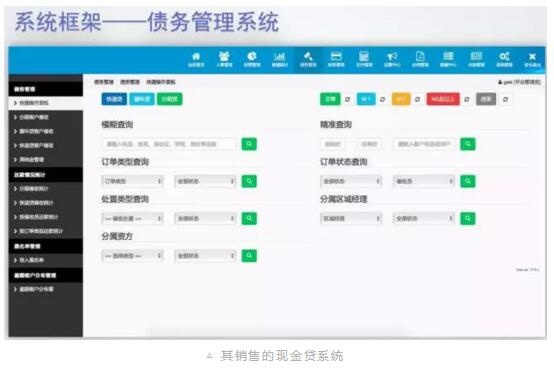Click refresh icon beside the orange button
The width and height of the screenshot is (554, 369).
coord(417,99)
